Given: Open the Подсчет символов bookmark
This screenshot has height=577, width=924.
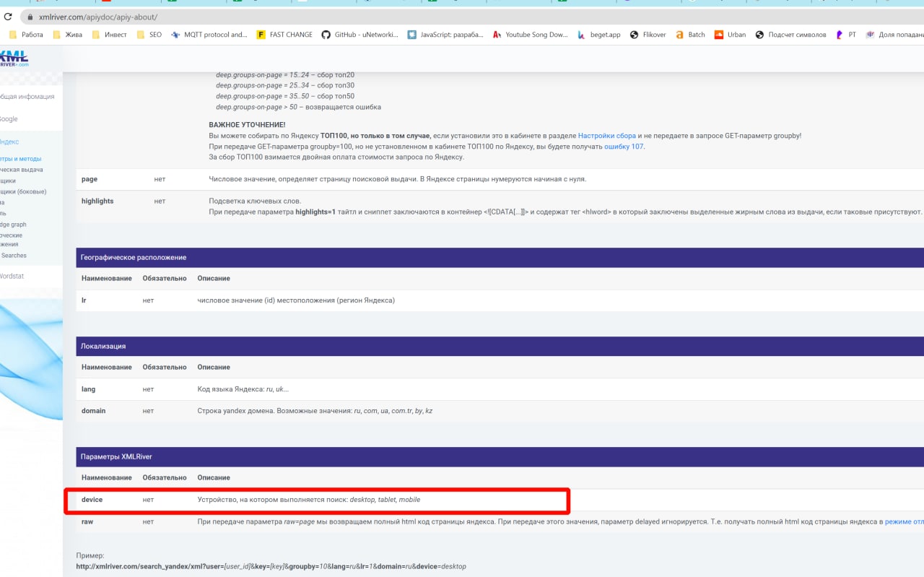Looking at the screenshot, I should click(791, 35).
